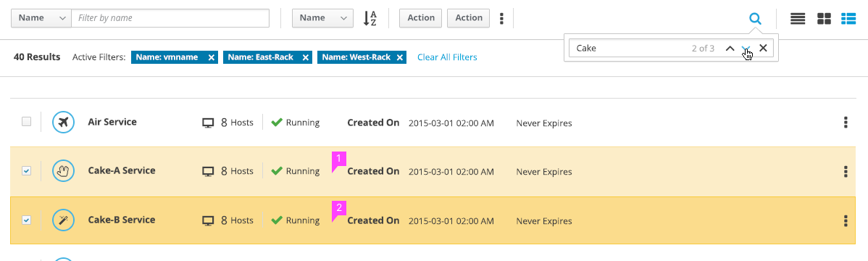The image size is (868, 261).
Task: Click hosts monitor icon in Cake-B Service row
Action: click(208, 220)
